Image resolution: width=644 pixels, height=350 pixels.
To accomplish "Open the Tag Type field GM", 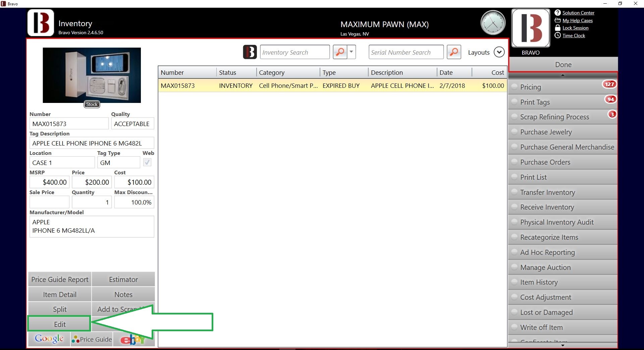I will [119, 163].
